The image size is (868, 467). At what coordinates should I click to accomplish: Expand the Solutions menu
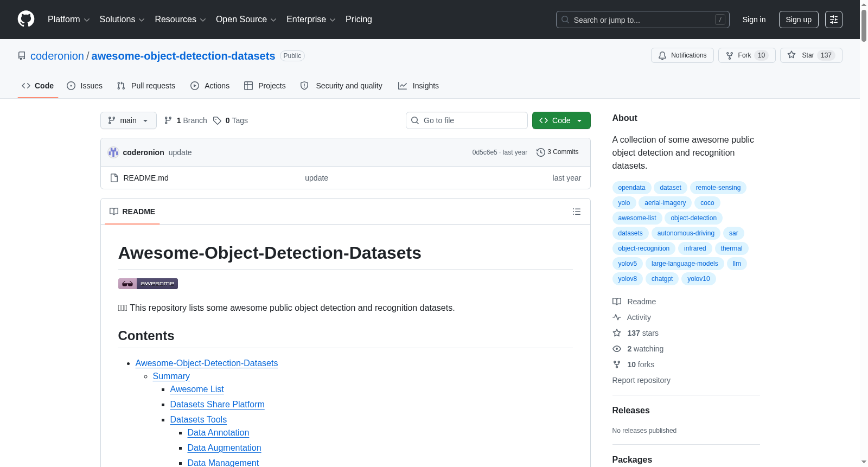coord(122,20)
